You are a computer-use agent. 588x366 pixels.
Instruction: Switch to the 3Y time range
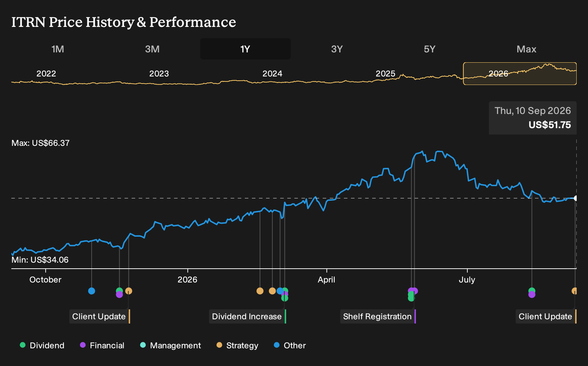click(337, 49)
